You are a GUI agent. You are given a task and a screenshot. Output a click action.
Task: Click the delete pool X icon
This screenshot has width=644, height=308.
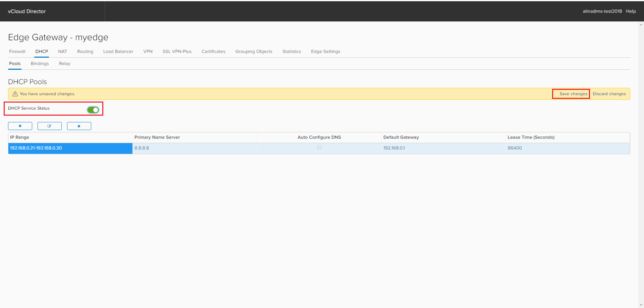(79, 126)
